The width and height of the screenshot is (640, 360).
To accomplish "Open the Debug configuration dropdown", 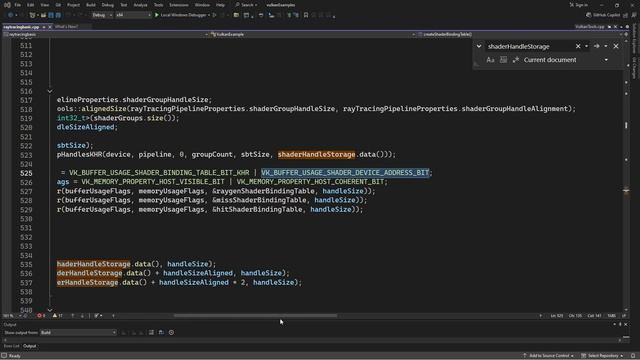I will pos(102,15).
